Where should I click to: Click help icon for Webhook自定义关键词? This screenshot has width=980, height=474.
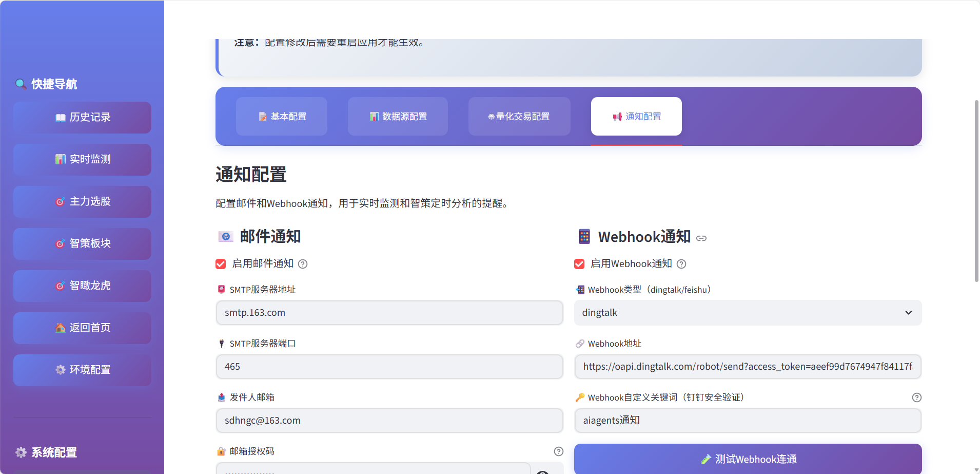(x=916, y=397)
